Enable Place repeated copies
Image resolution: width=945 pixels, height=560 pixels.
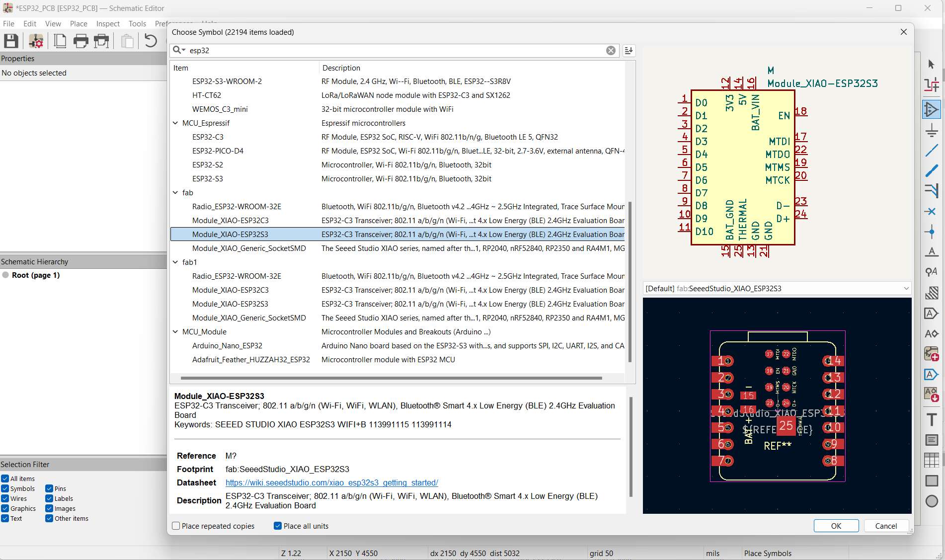(x=176, y=526)
